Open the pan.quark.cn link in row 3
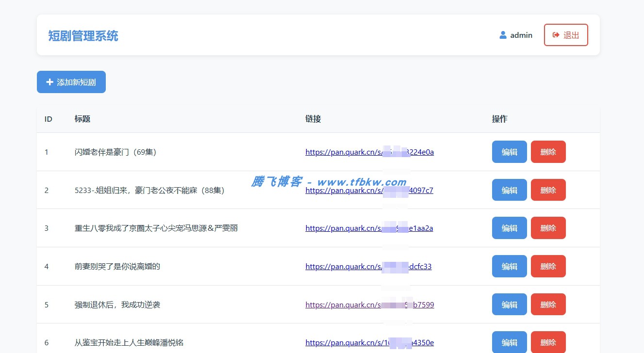 [x=369, y=228]
